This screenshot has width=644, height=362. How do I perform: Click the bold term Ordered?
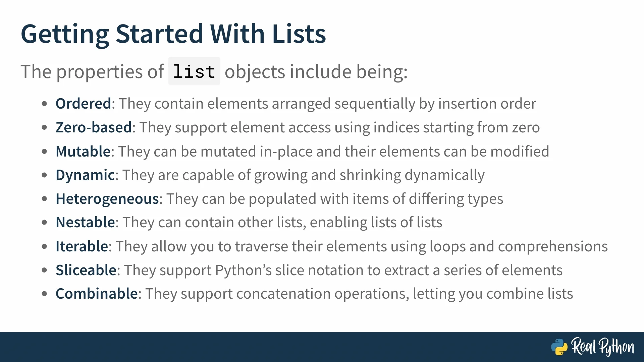83,104
